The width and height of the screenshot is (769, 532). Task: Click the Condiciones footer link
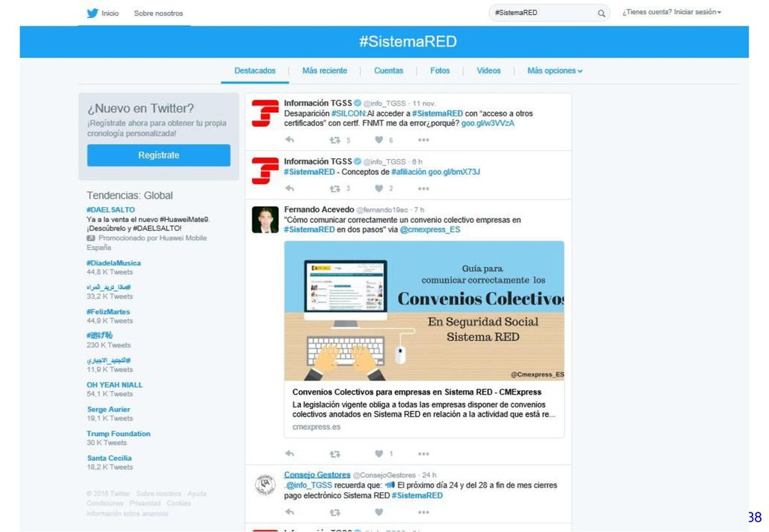[x=105, y=503]
